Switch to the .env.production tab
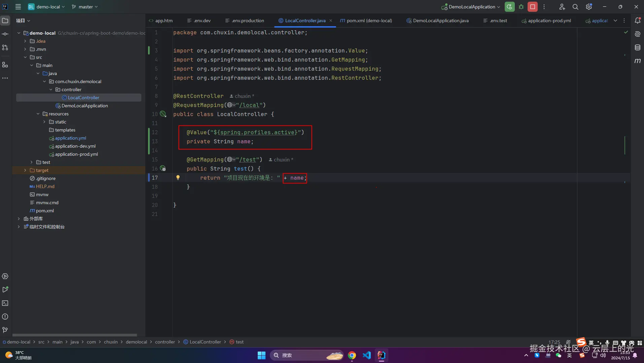 (x=245, y=21)
